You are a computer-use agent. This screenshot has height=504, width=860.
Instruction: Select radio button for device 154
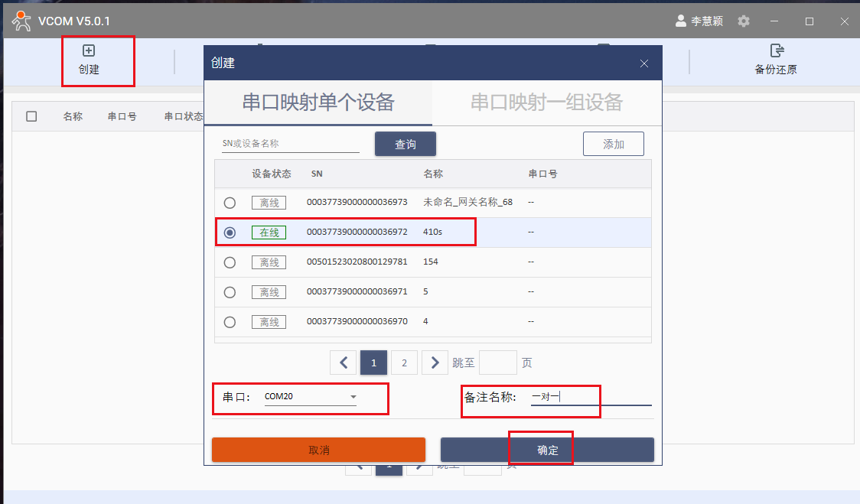(230, 262)
